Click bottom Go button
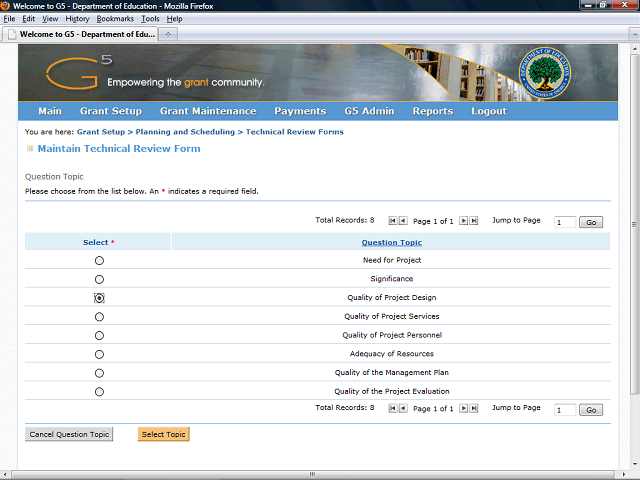Viewport: 640px width, 480px height. coord(591,410)
